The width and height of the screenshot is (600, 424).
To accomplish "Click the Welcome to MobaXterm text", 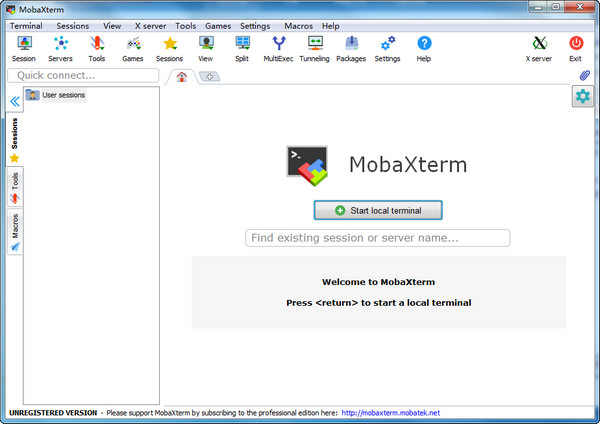I will click(378, 282).
